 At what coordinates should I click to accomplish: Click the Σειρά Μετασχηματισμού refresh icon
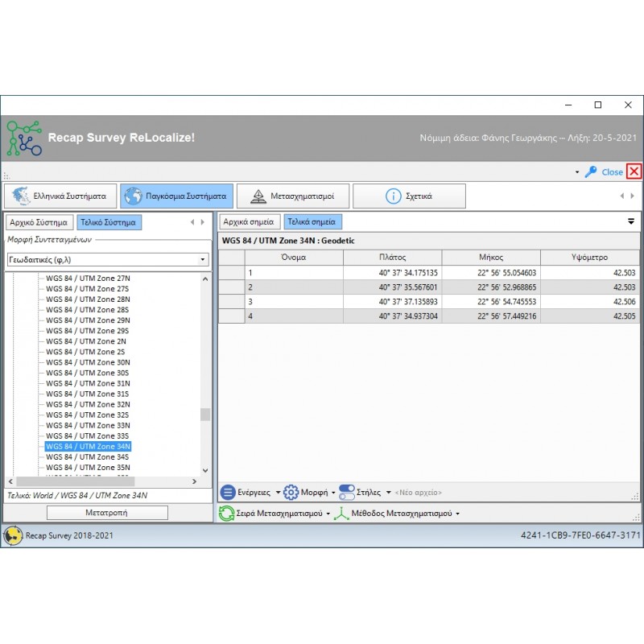pyautogui.click(x=227, y=513)
